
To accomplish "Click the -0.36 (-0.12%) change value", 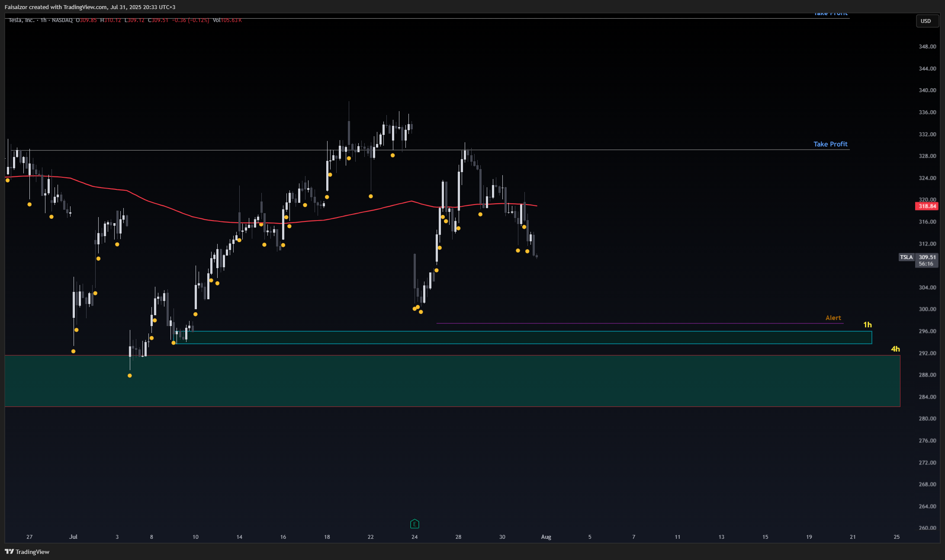I will pos(190,20).
